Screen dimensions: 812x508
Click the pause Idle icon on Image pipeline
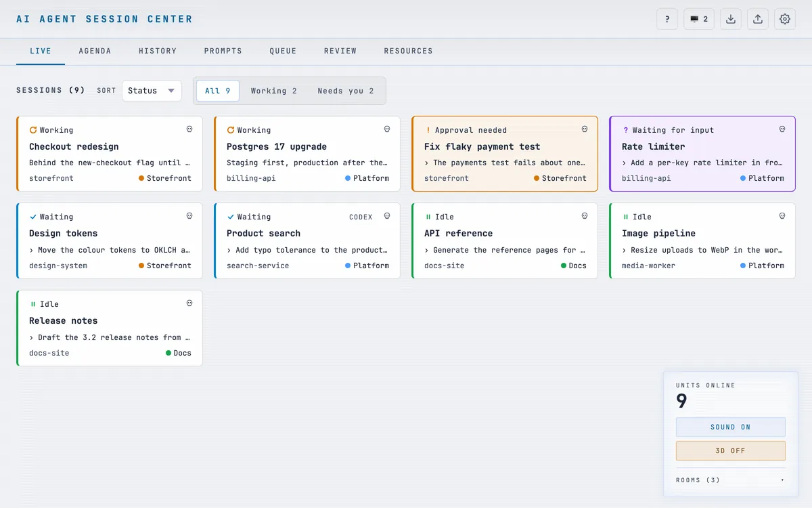625,217
